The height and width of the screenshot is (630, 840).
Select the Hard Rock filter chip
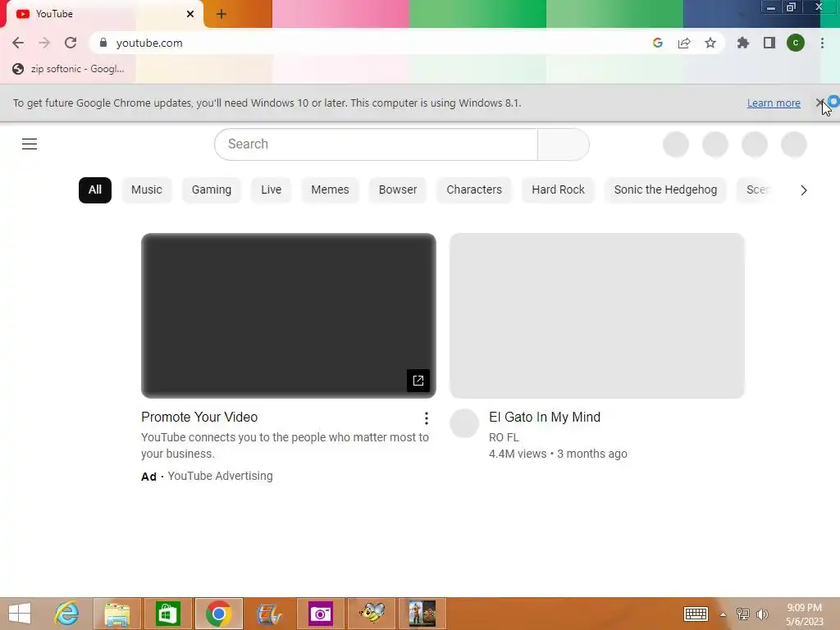pos(558,190)
